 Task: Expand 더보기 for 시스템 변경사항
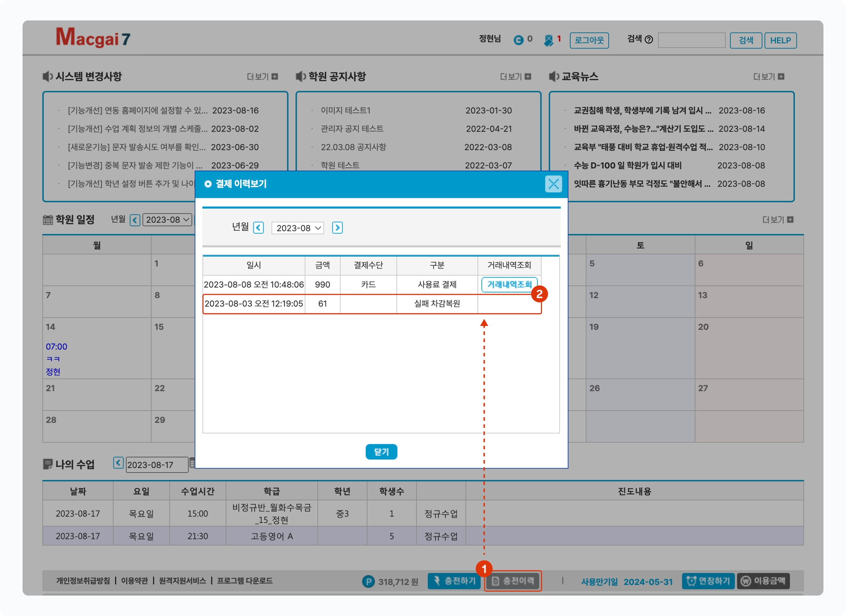pos(262,77)
